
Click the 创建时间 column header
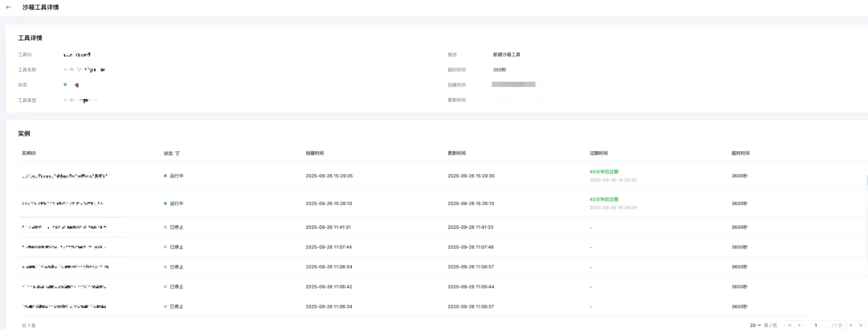coord(314,153)
